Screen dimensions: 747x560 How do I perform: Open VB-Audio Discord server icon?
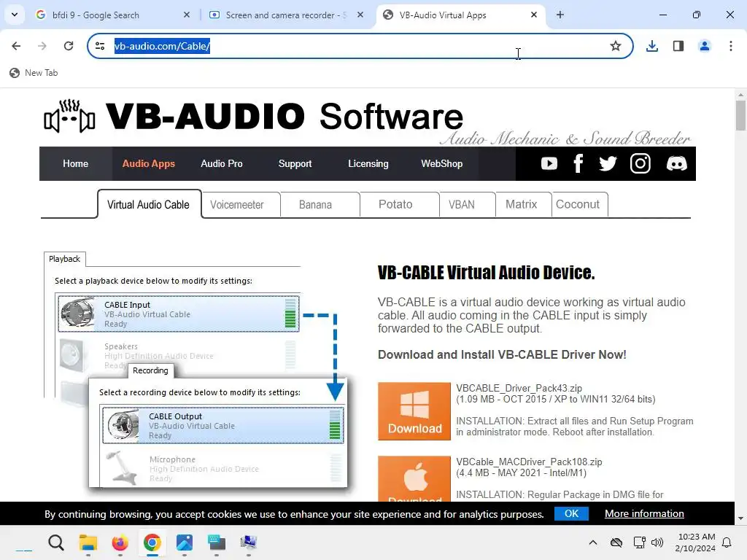tap(676, 164)
